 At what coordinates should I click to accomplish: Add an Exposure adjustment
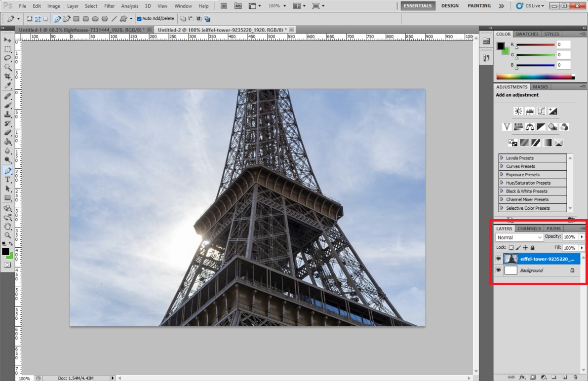coord(553,111)
